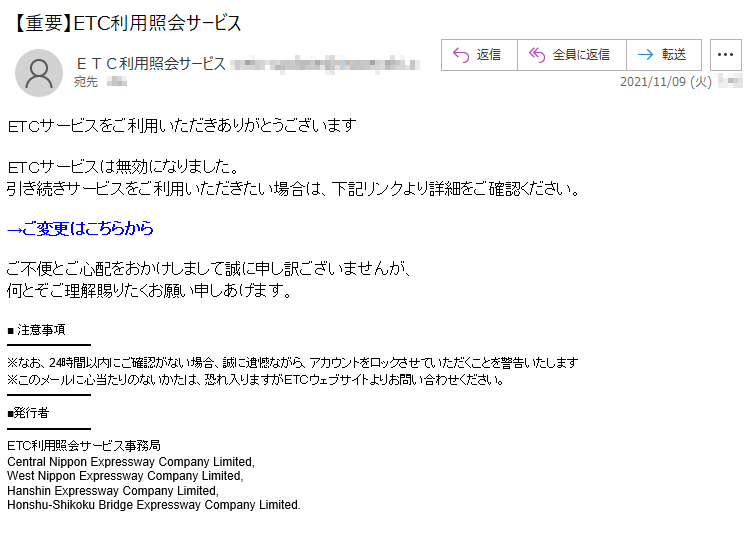Click Hanshin Expressway Company Limited line
The image size is (751, 537).
[113, 491]
